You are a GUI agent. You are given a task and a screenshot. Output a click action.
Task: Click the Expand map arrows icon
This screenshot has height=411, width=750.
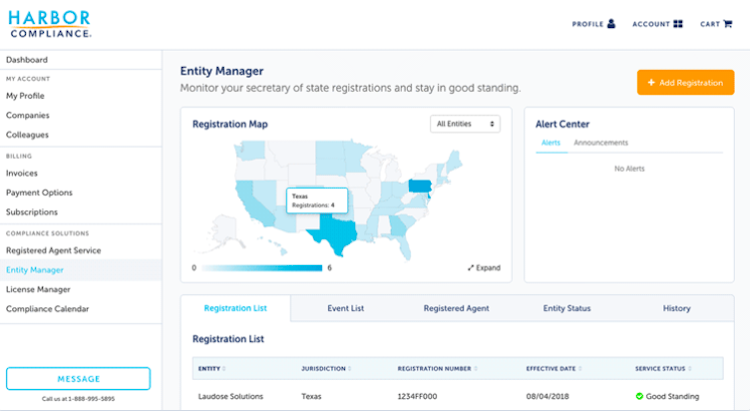pyautogui.click(x=472, y=268)
